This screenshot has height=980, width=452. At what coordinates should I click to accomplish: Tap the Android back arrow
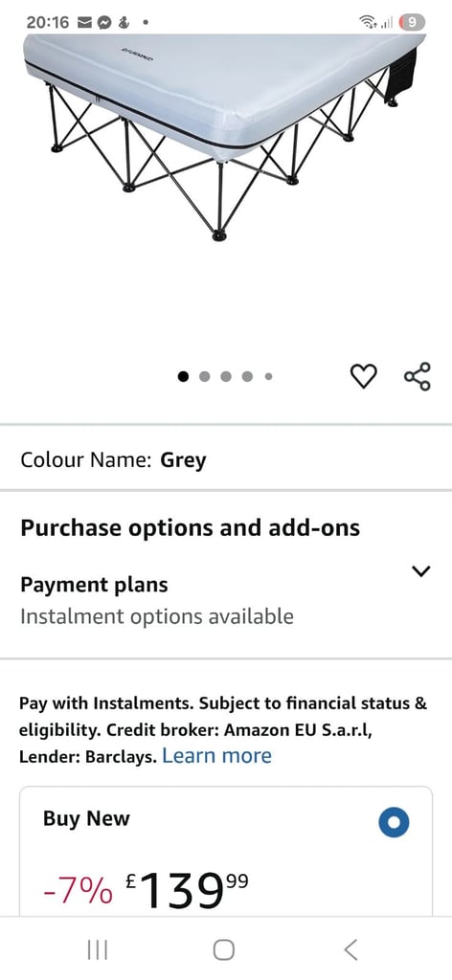tap(350, 950)
